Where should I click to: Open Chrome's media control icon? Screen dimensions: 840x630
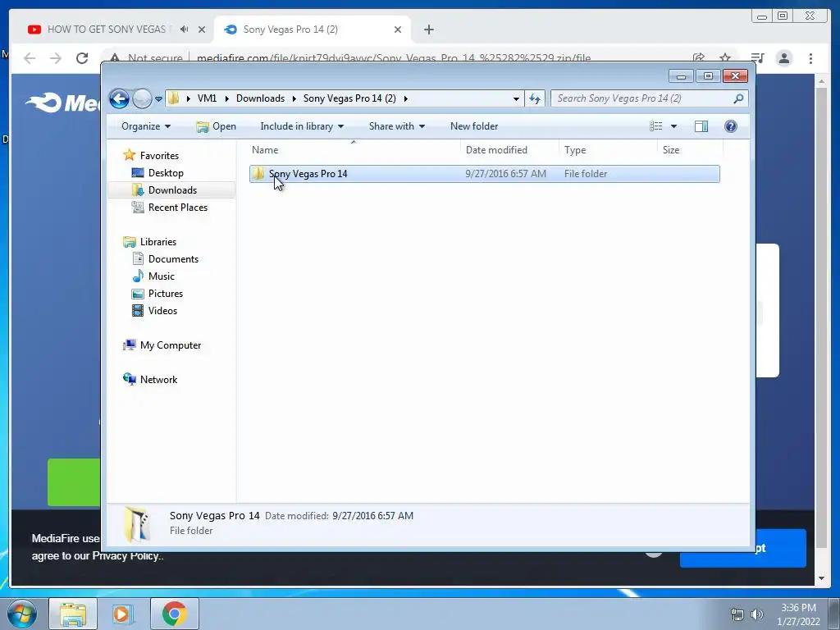point(757,58)
